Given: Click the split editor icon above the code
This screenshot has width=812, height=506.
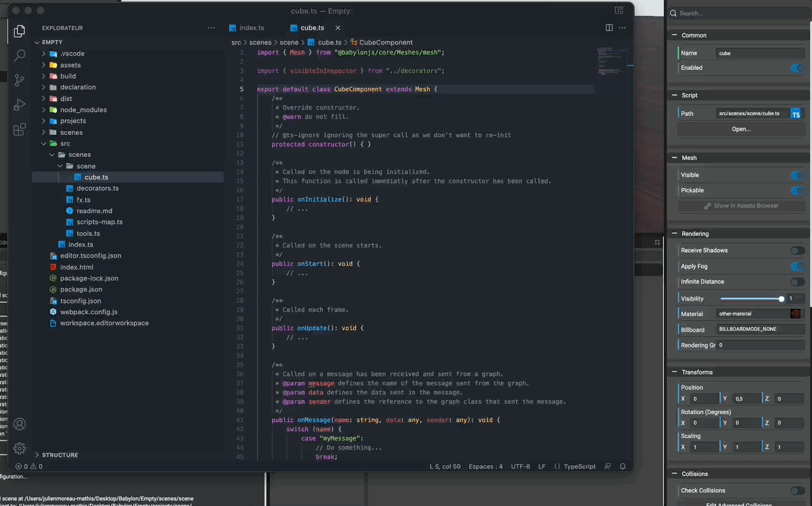Looking at the screenshot, I should pos(609,28).
